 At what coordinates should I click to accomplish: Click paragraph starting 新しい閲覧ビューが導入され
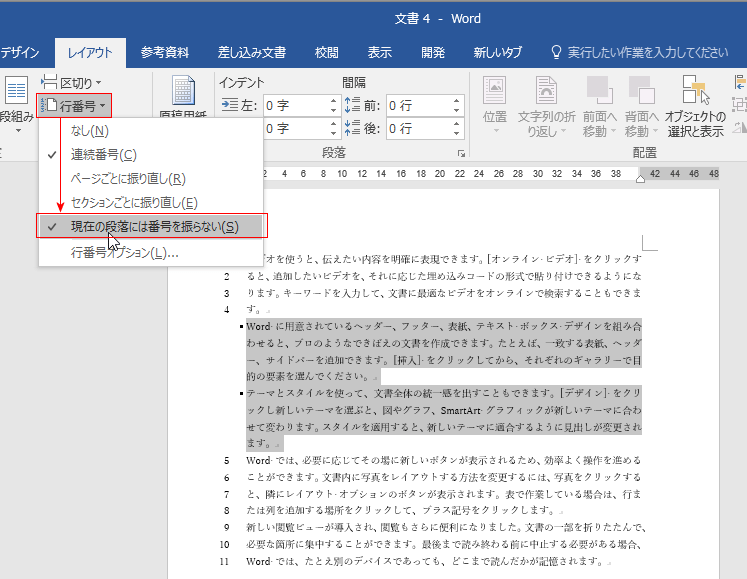pos(445,544)
